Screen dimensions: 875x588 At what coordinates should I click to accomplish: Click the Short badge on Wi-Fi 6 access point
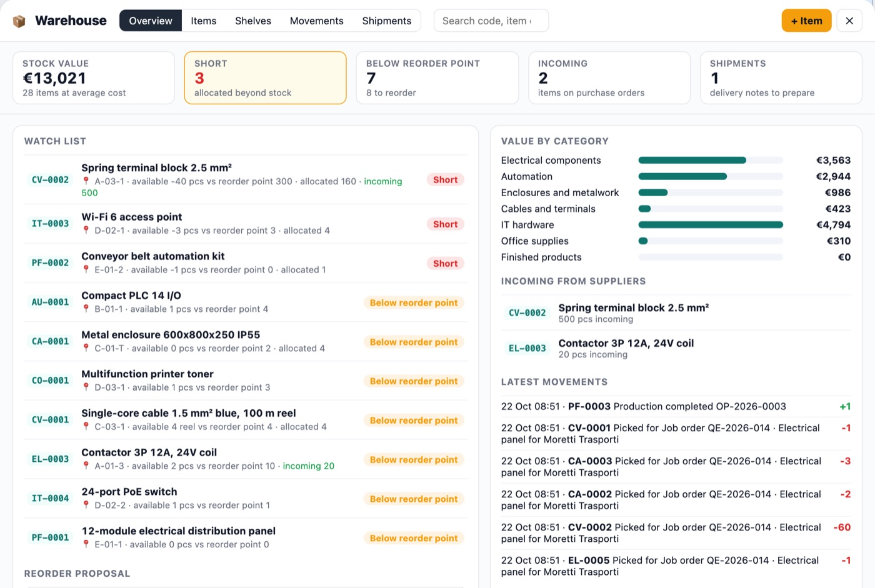tap(446, 224)
